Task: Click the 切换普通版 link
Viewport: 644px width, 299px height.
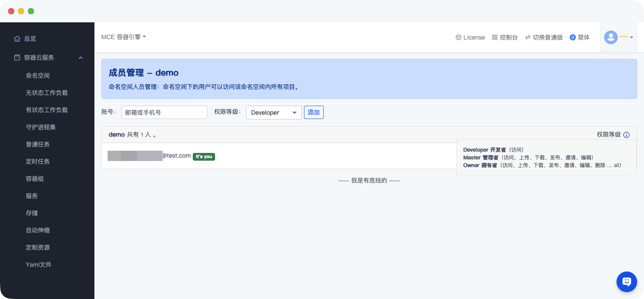Action: [x=547, y=37]
